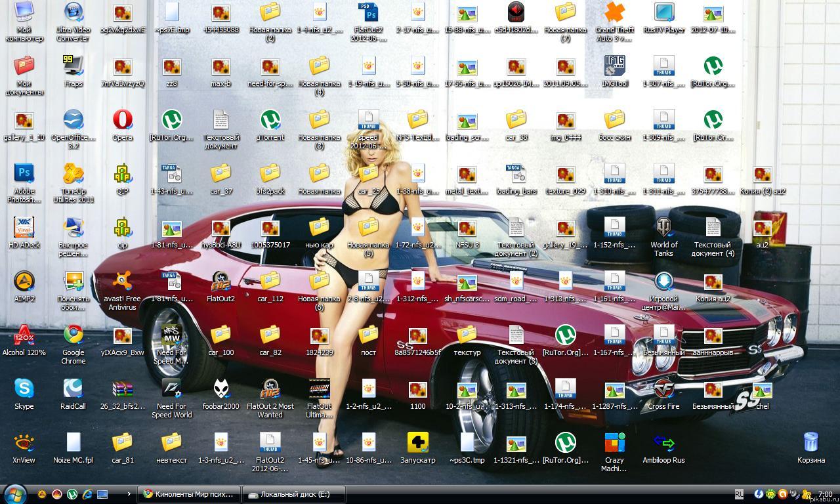Screen dimensions: 840x504
Task: Click the volume speaker tray icon
Action: (x=794, y=494)
